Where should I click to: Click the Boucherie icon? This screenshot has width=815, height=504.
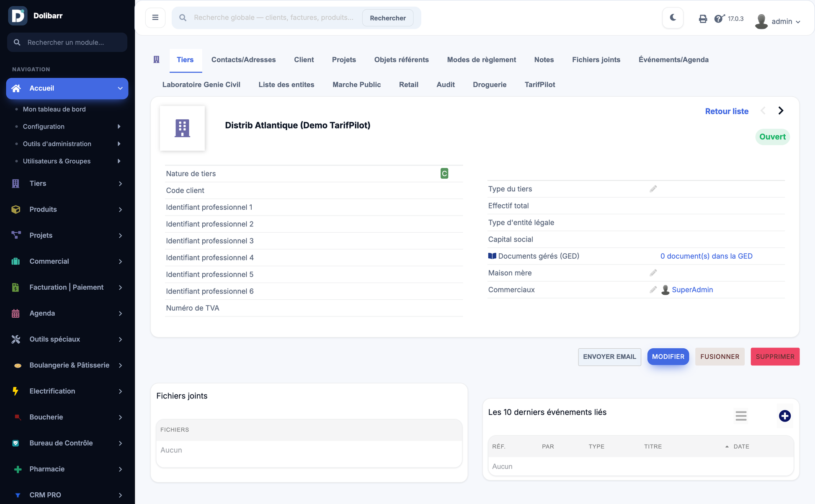click(17, 417)
